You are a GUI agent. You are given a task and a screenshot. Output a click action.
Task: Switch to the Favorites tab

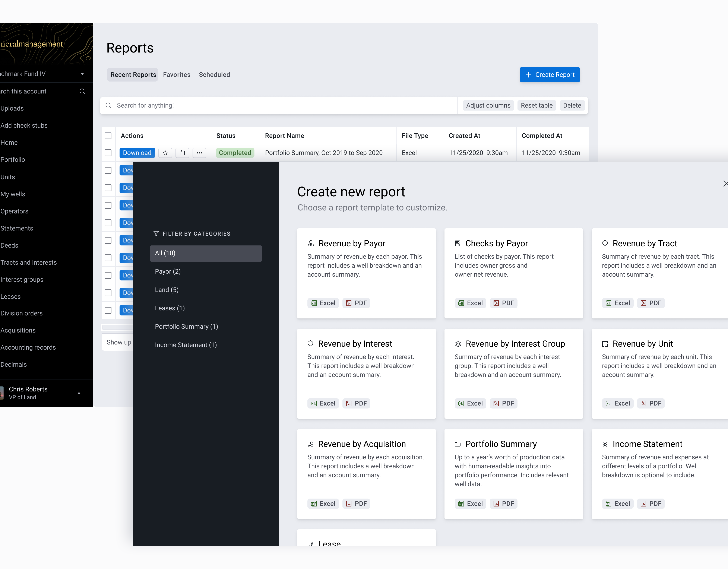point(177,75)
